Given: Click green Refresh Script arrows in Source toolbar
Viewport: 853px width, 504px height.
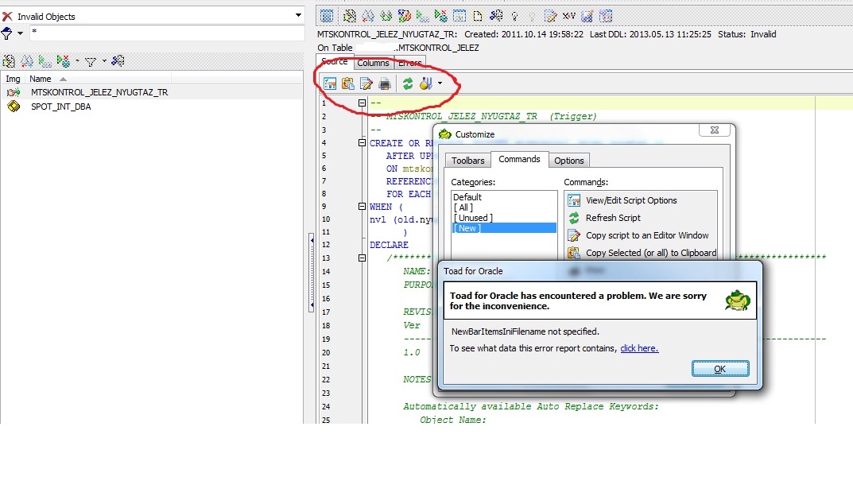Looking at the screenshot, I should (408, 83).
